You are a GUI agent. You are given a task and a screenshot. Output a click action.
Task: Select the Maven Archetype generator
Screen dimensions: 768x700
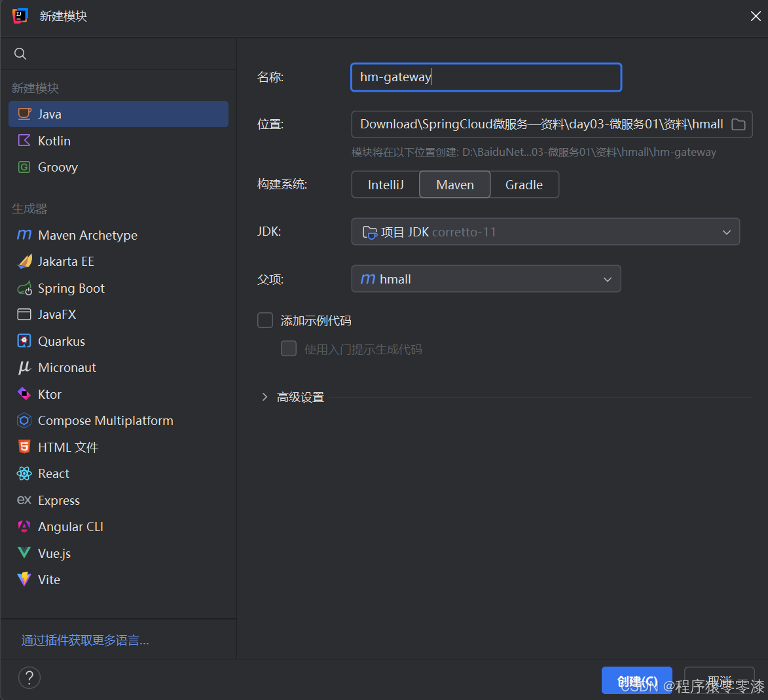tap(119, 235)
